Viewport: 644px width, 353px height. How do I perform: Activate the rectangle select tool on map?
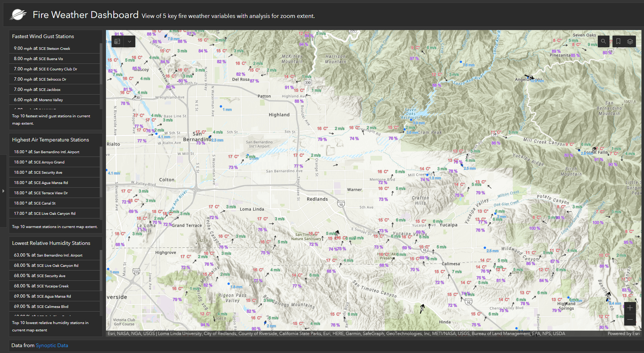(x=117, y=41)
